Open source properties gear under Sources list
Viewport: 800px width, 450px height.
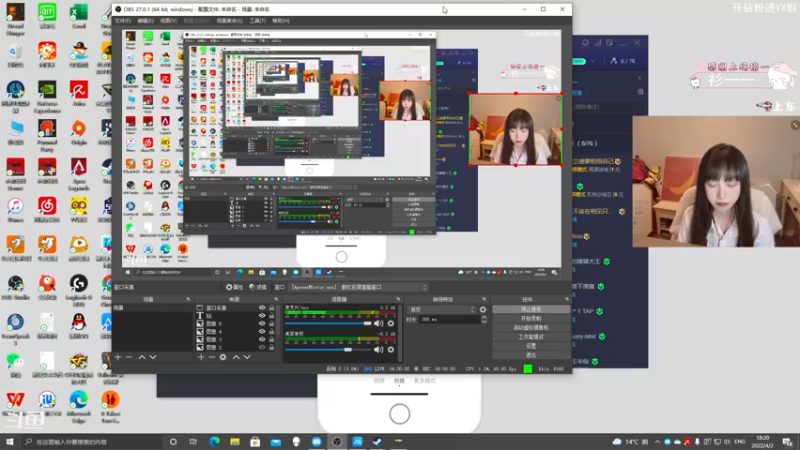tap(223, 357)
